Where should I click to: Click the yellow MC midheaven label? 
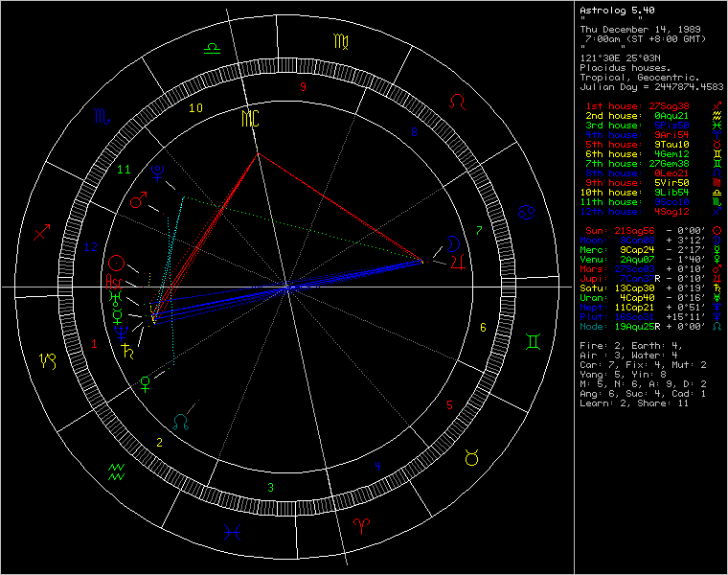250,119
